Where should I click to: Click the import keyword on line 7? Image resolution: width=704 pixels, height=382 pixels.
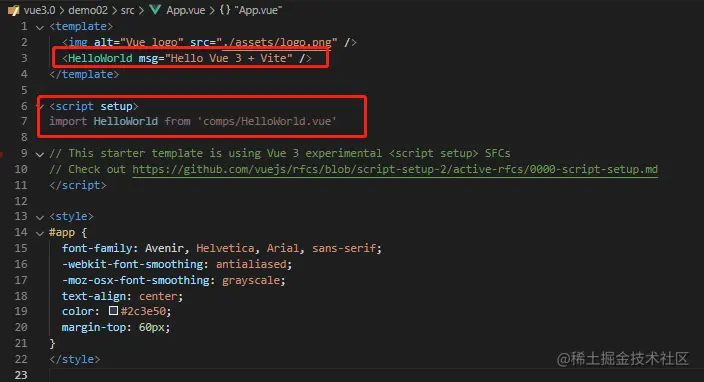[68, 121]
